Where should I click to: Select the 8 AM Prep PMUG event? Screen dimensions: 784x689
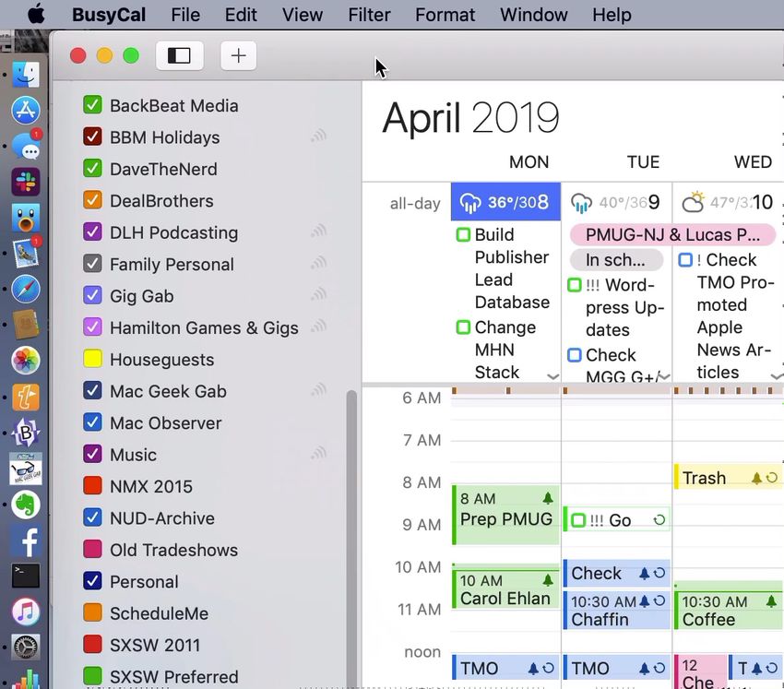(505, 514)
